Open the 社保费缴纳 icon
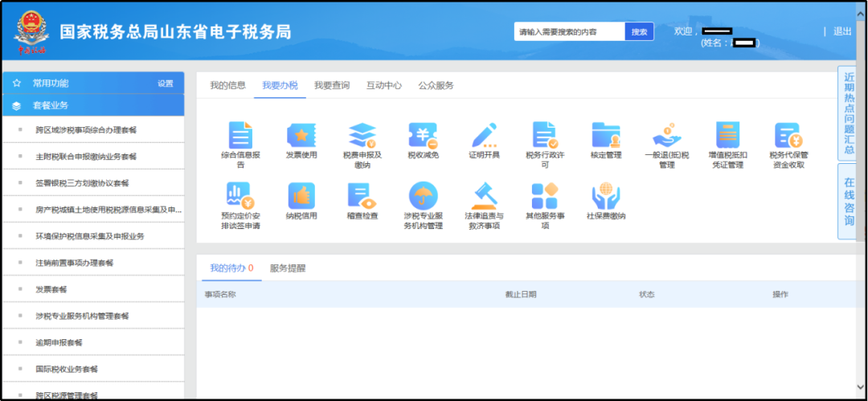This screenshot has height=401, width=868. pyautogui.click(x=606, y=196)
